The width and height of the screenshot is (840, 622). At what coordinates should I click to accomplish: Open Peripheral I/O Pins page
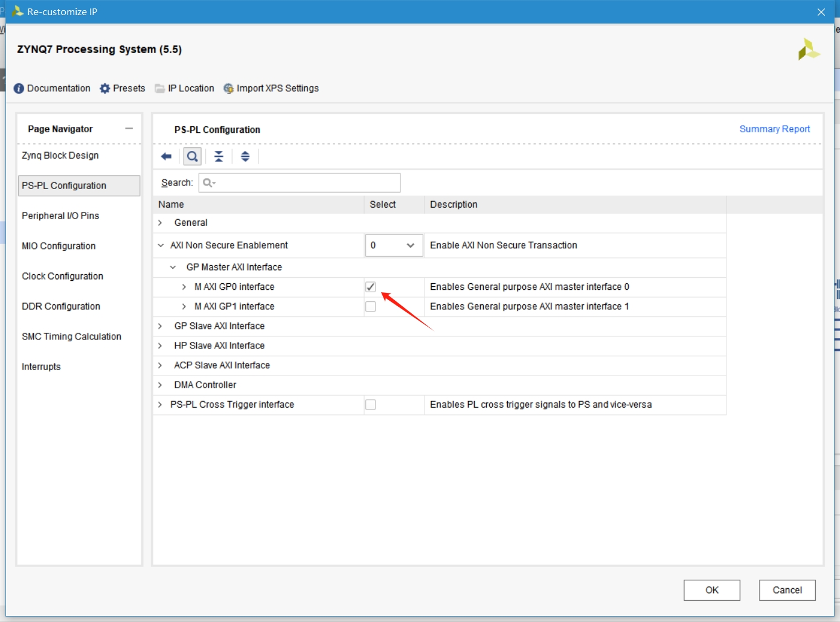[60, 216]
